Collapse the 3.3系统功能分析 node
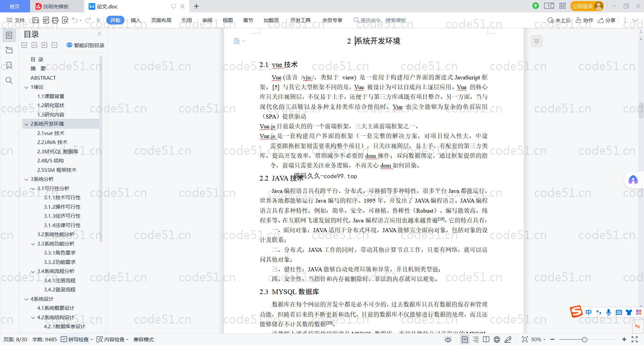The width and height of the screenshot is (644, 345). (x=33, y=244)
